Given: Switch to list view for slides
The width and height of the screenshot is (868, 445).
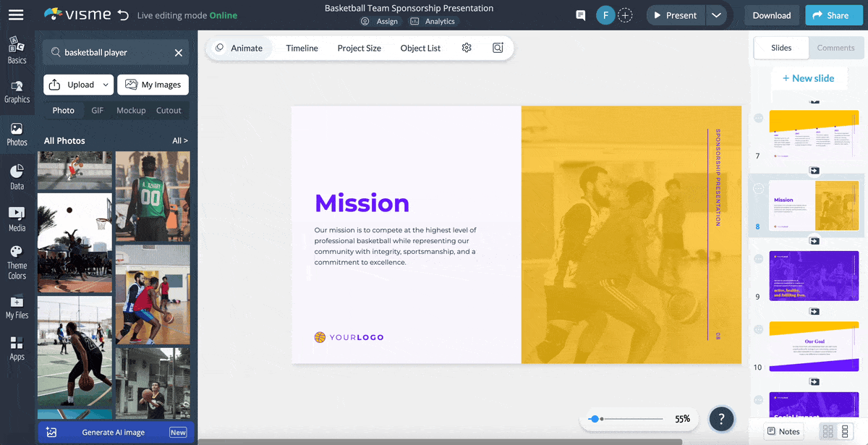Looking at the screenshot, I should (845, 432).
